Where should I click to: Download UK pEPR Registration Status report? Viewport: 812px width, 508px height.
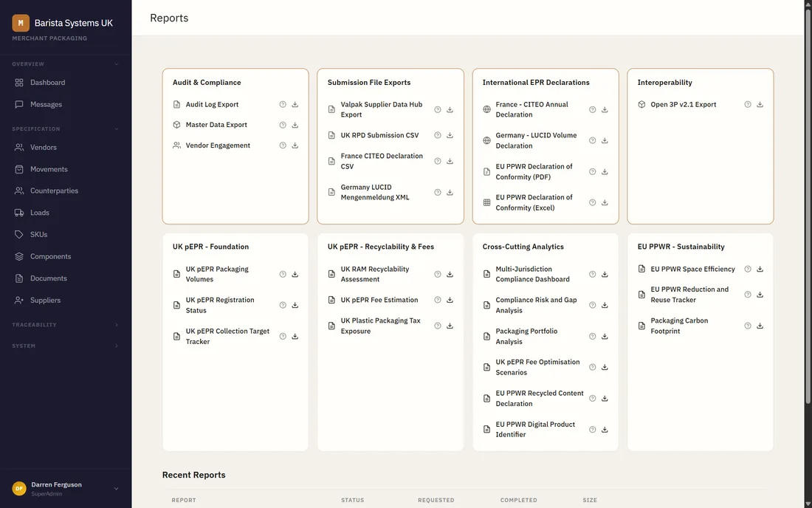(x=295, y=305)
